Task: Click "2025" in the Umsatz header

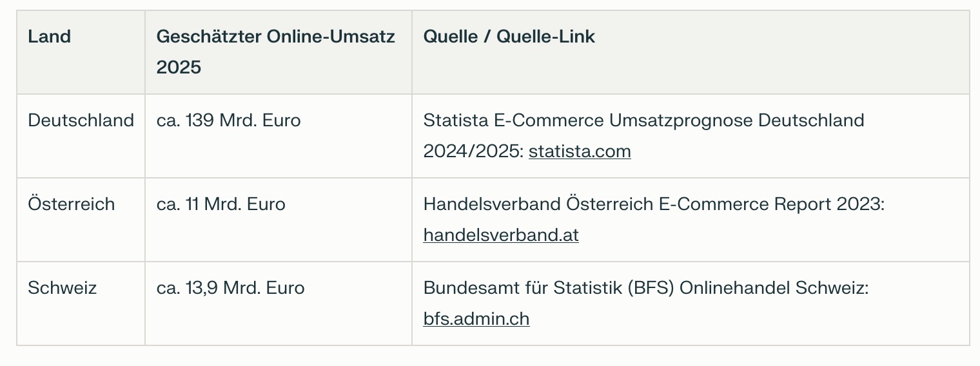Action: pyautogui.click(x=179, y=68)
